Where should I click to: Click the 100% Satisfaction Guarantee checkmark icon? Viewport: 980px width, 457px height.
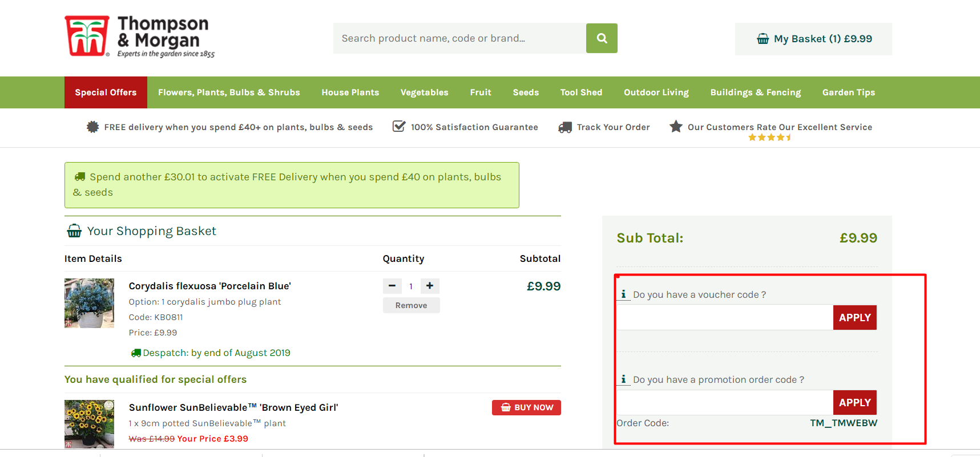point(399,127)
